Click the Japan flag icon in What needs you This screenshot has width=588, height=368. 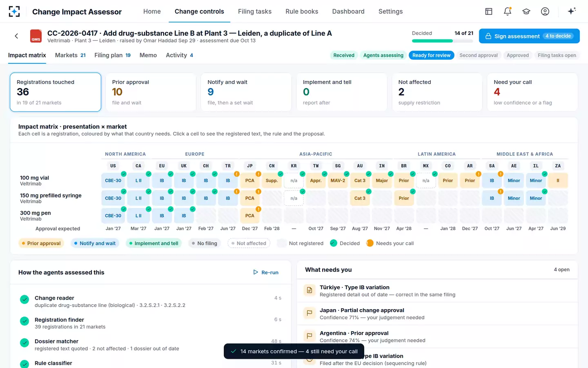310,313
